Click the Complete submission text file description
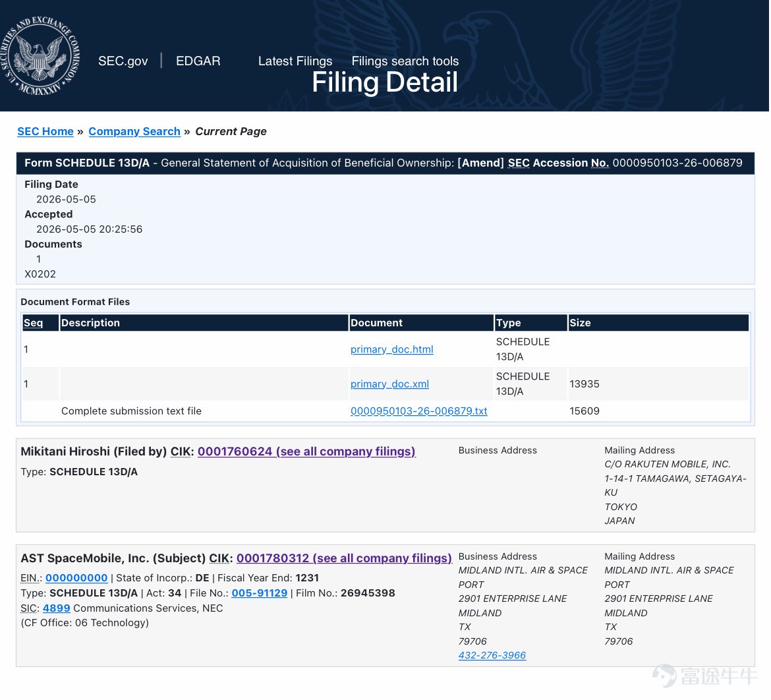Viewport: 771px width, 700px height. [131, 411]
